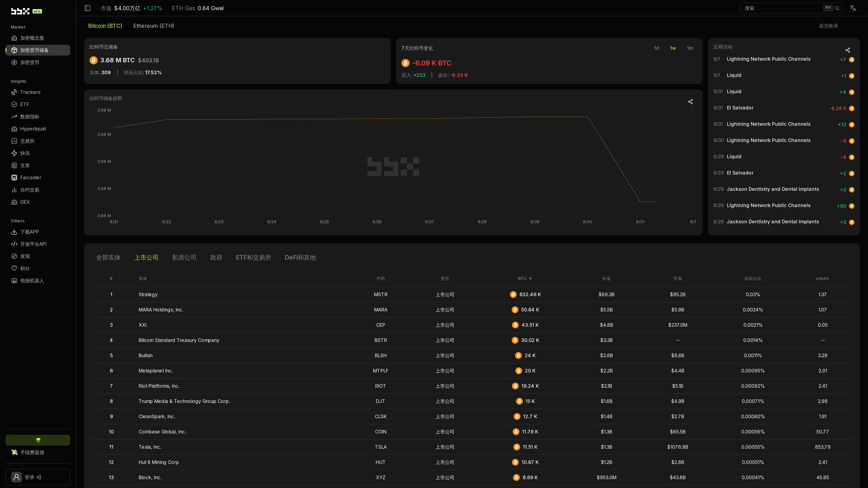Click the 供应占比 column header

tap(753, 279)
